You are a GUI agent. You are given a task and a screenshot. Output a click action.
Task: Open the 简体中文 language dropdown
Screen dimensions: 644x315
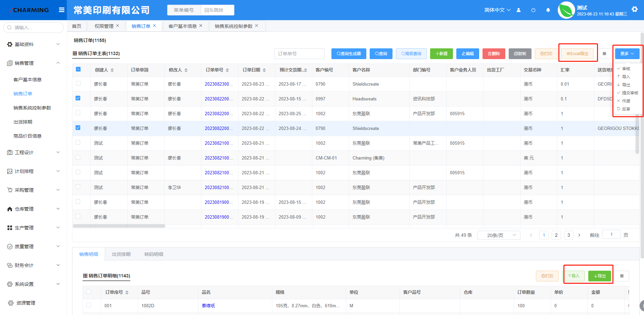(497, 10)
